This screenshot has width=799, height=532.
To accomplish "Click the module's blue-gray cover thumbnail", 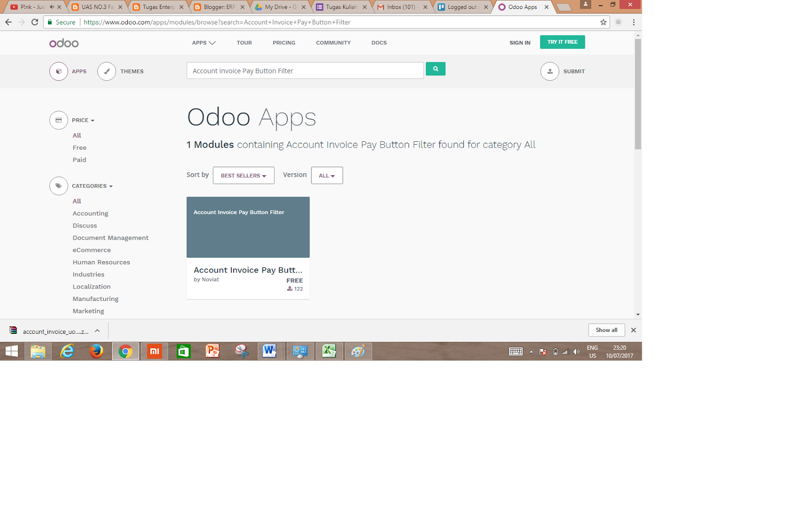I will coord(248,227).
